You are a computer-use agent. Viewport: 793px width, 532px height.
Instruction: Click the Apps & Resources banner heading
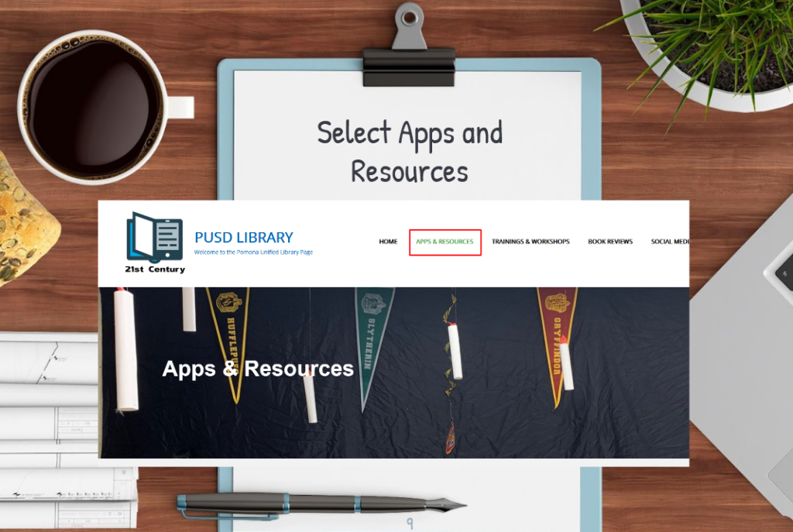pos(257,369)
